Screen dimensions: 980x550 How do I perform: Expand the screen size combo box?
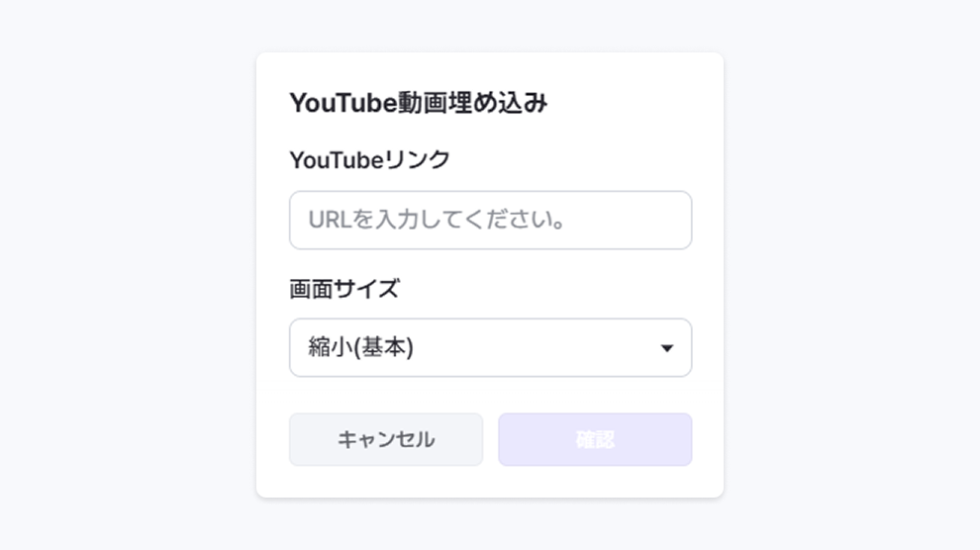pos(490,347)
